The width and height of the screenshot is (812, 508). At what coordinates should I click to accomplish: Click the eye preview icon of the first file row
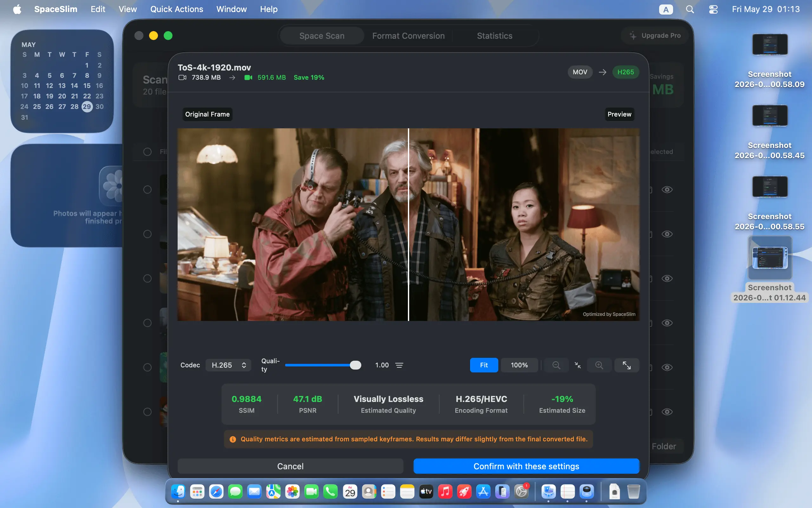(667, 190)
